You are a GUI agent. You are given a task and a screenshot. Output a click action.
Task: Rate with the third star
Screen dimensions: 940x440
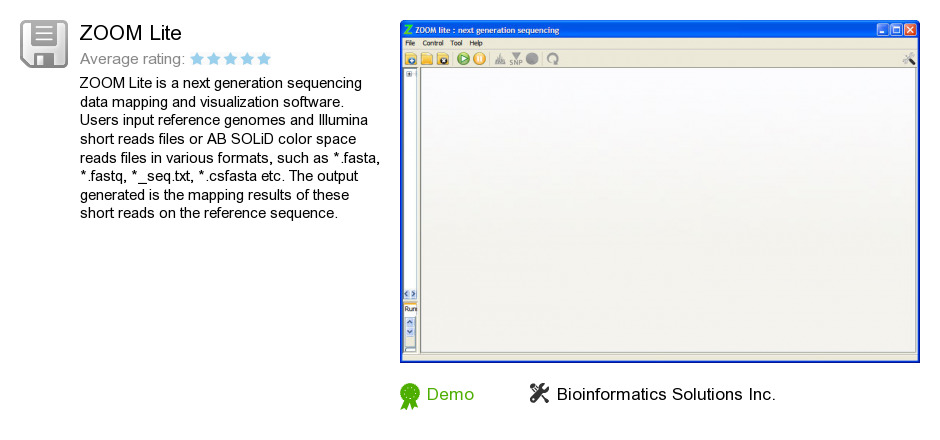[231, 59]
